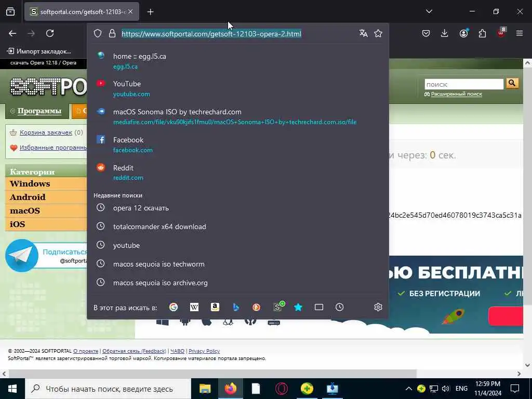Search in history clock icon

pos(340,308)
